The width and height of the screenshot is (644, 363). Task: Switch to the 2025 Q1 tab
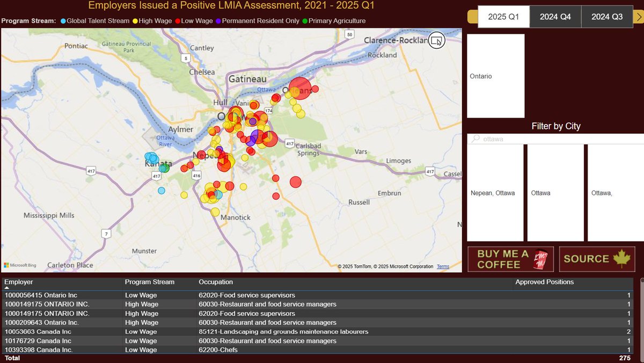[503, 17]
